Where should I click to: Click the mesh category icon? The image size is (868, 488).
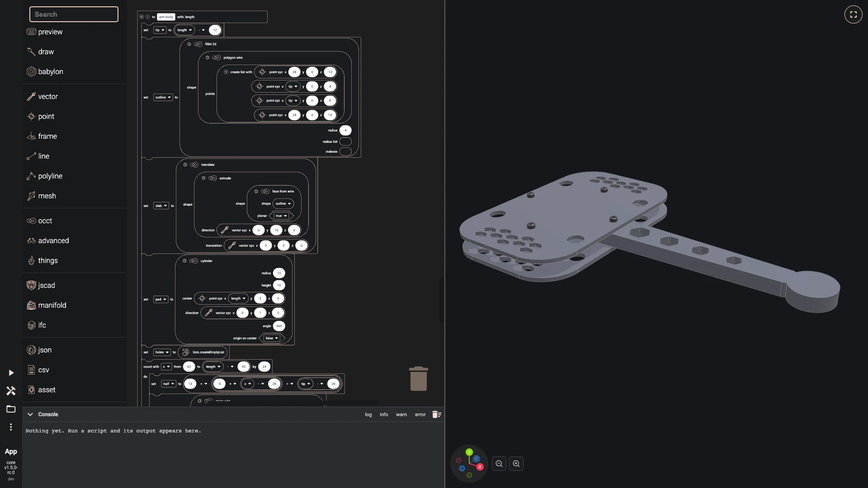click(x=31, y=196)
